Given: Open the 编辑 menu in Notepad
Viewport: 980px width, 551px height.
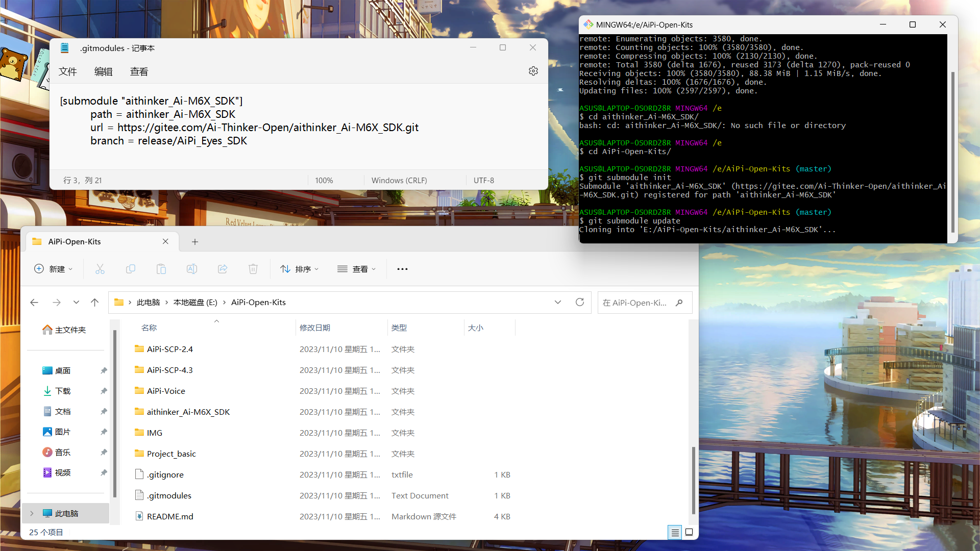Looking at the screenshot, I should (103, 71).
